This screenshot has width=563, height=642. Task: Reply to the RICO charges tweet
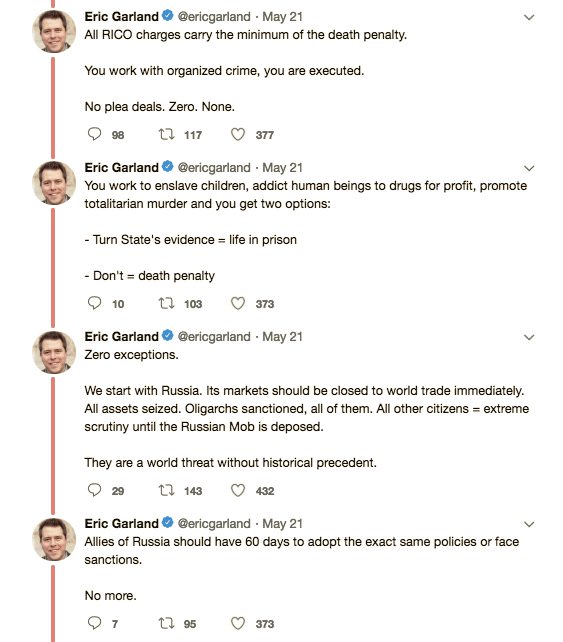point(95,134)
